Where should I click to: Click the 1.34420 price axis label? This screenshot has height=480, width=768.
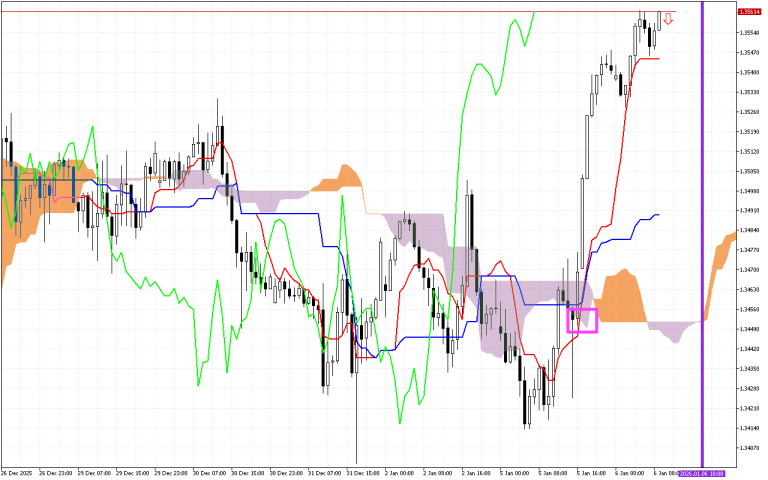click(749, 349)
